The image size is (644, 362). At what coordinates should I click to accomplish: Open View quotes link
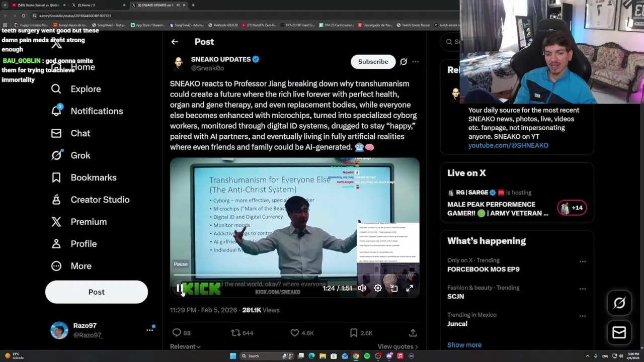pos(397,346)
